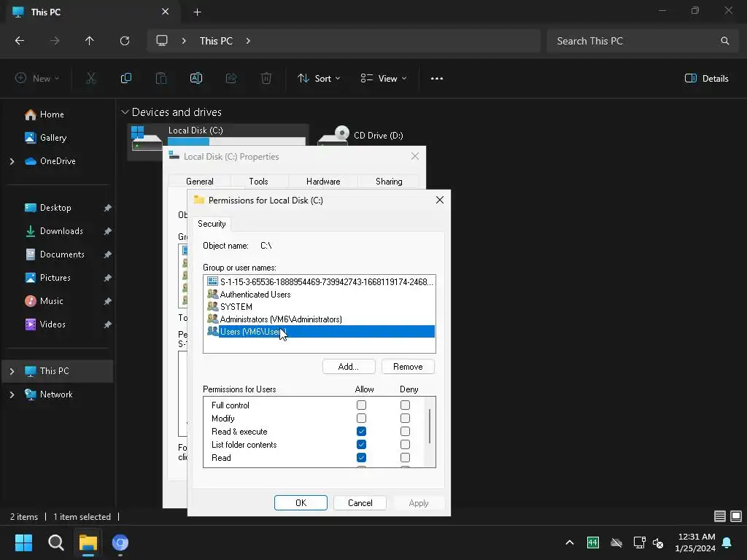
Task: Uncheck Allow Read & execute
Action: (x=361, y=432)
